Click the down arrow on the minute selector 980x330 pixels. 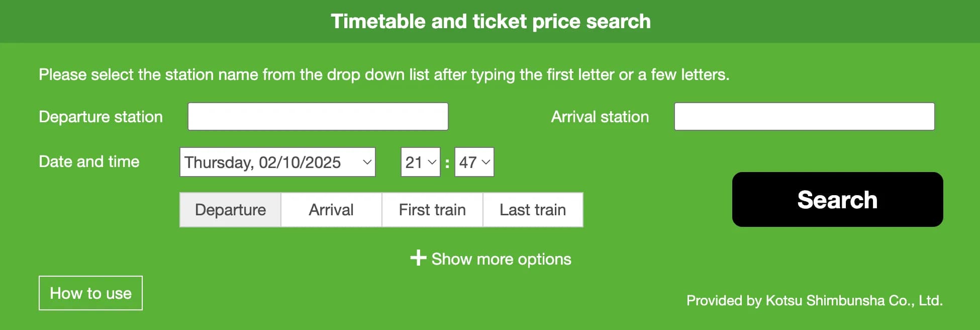484,162
